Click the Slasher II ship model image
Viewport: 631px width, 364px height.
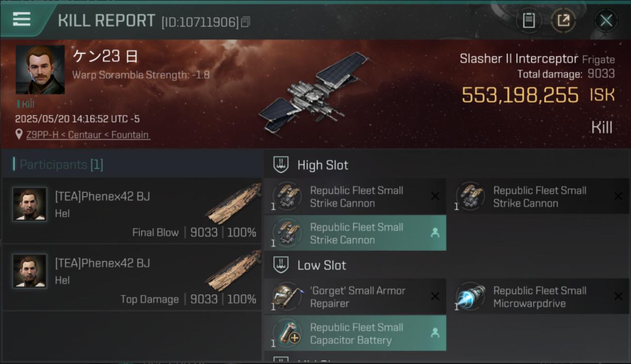[313, 92]
